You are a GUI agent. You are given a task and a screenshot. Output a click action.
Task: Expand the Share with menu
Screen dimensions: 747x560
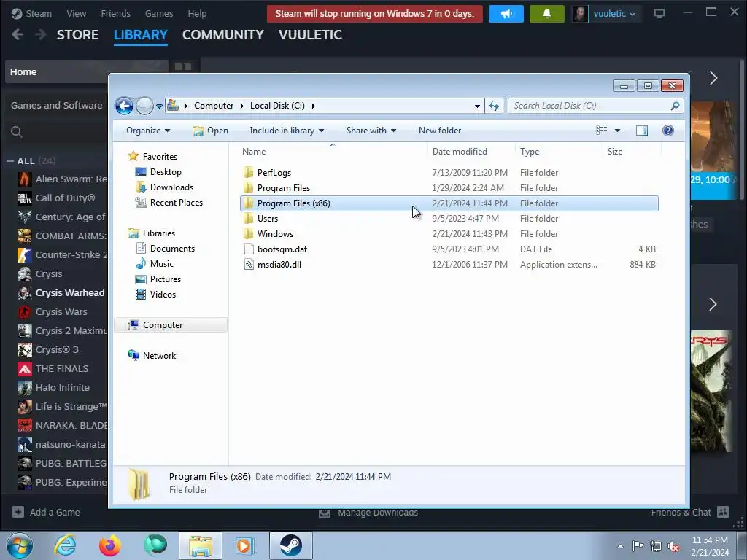[371, 131]
